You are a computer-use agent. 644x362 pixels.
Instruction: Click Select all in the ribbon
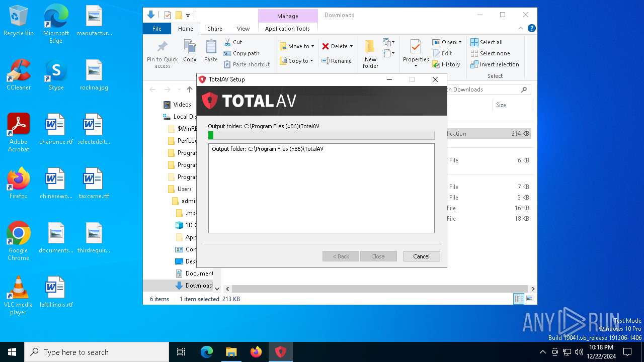click(x=487, y=42)
